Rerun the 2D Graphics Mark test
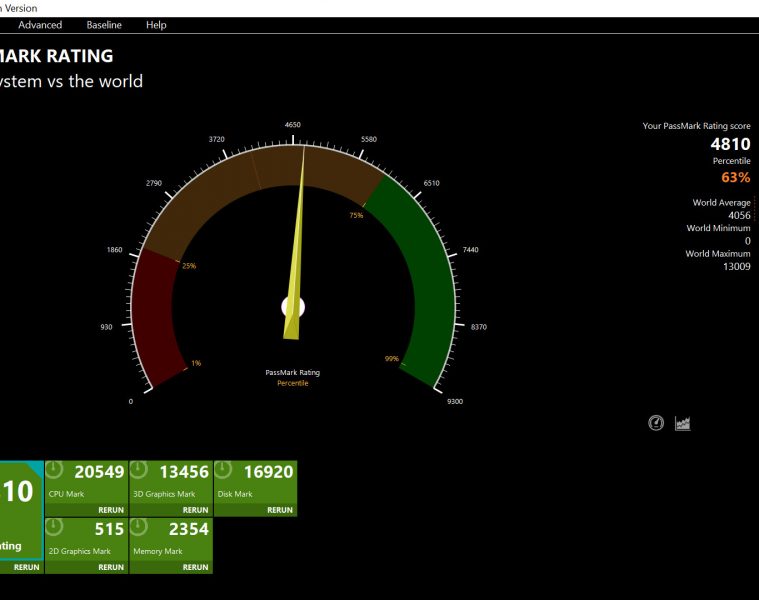This screenshot has width=759, height=600. coord(111,567)
